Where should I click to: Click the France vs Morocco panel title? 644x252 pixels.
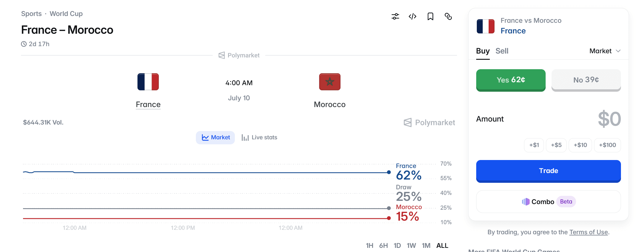click(531, 20)
